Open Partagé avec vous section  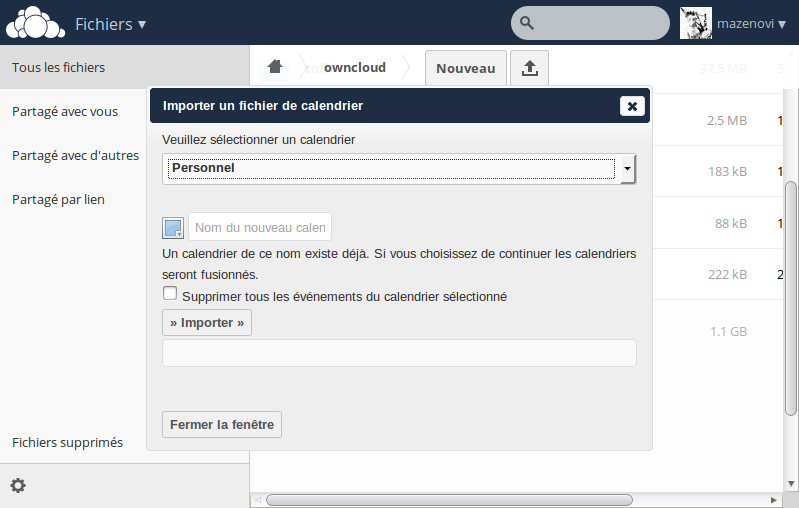point(65,111)
